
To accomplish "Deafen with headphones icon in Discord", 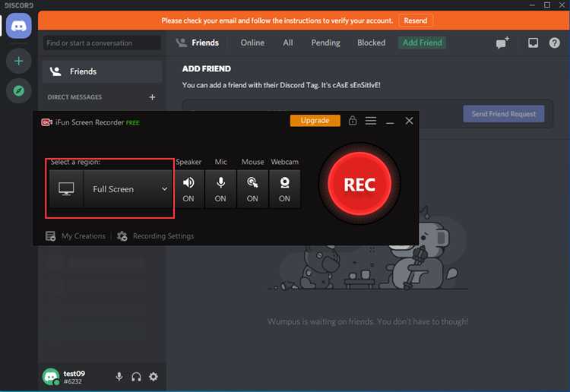I will tap(136, 377).
